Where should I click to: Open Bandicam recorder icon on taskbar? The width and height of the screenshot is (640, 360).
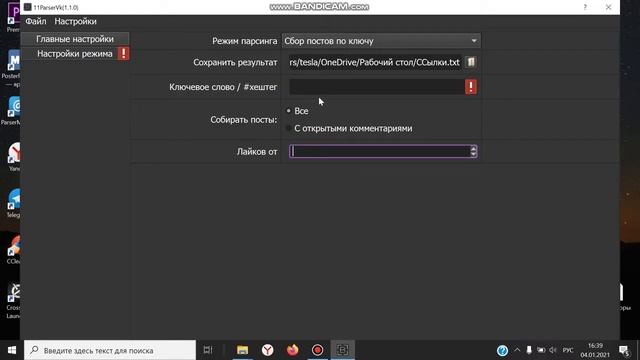(317, 350)
